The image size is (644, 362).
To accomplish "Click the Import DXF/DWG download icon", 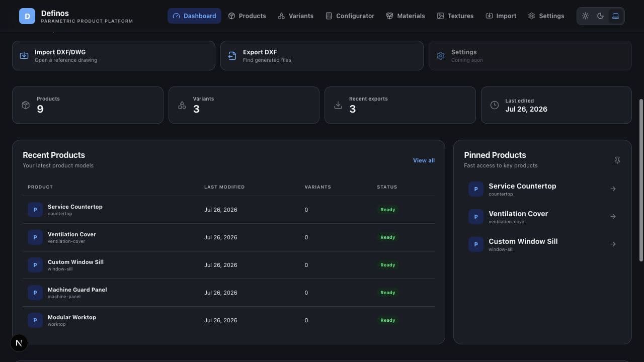I will coord(24,56).
